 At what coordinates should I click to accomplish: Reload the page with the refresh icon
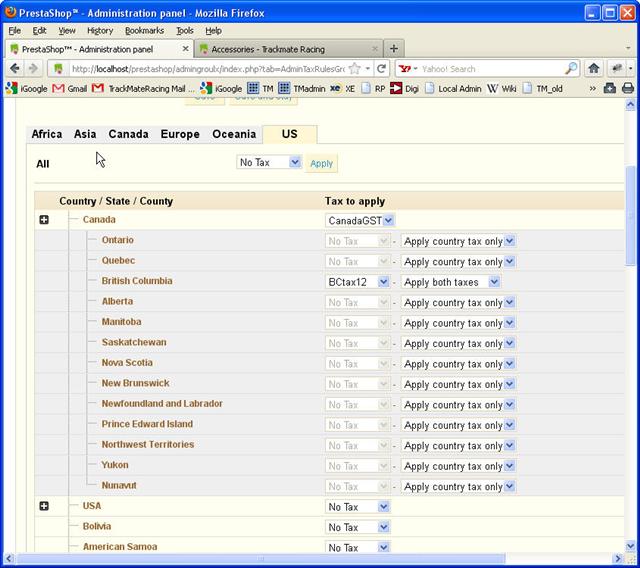tap(381, 69)
